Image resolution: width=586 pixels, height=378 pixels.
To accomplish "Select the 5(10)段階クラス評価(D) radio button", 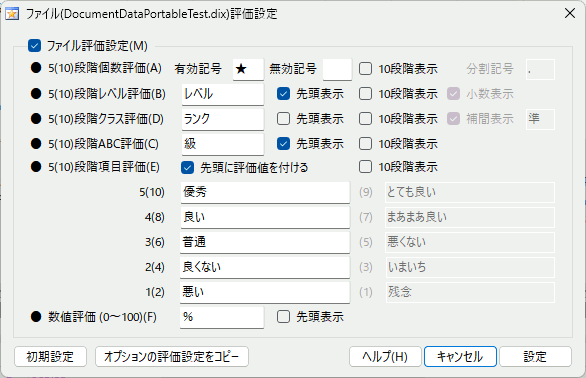I will click(36, 119).
